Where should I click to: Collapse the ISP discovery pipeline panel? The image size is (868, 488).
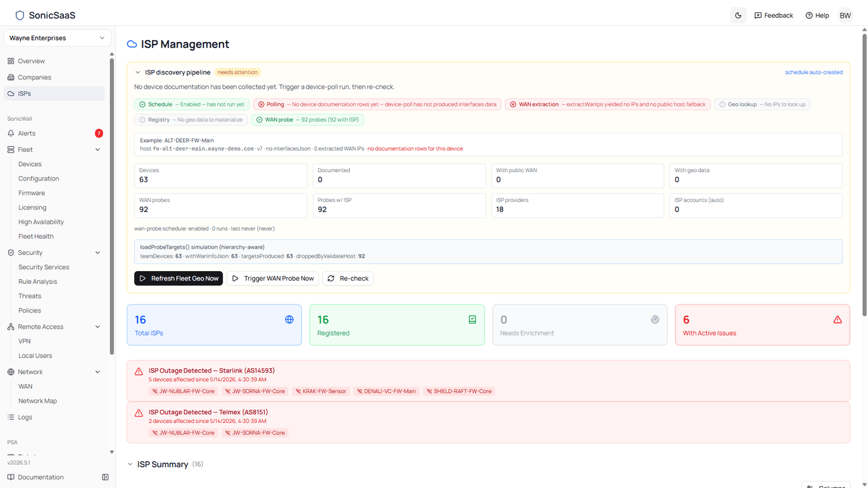tap(138, 73)
